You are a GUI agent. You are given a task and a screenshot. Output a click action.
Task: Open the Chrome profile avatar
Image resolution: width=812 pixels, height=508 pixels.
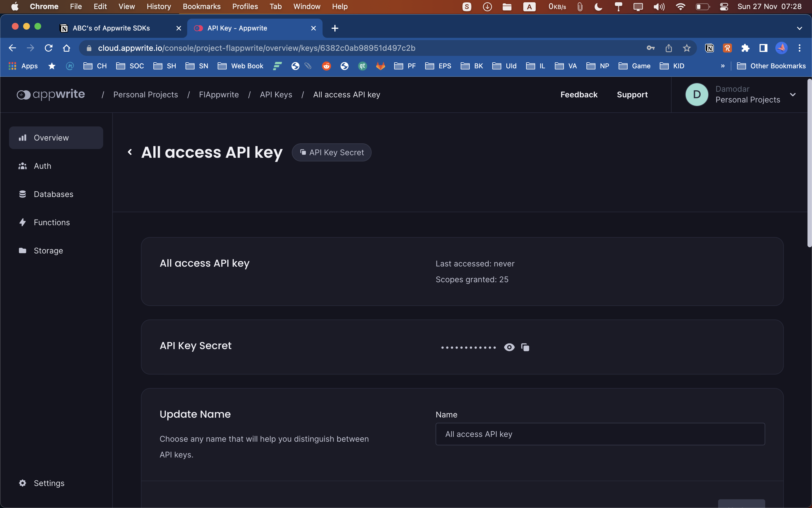[782, 48]
